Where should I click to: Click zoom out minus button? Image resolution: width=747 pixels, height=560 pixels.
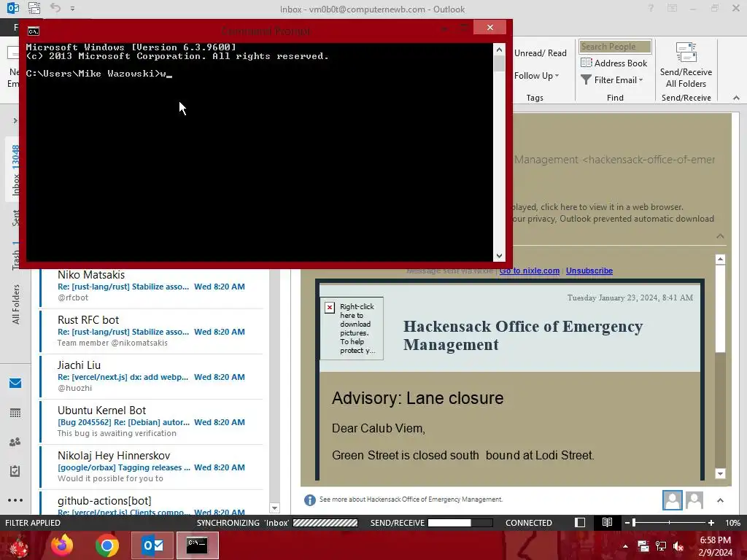point(627,523)
